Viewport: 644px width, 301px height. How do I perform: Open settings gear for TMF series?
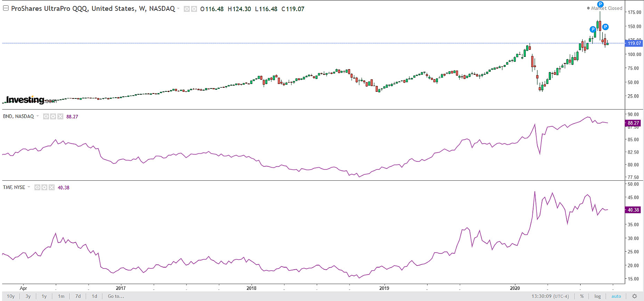click(x=44, y=187)
